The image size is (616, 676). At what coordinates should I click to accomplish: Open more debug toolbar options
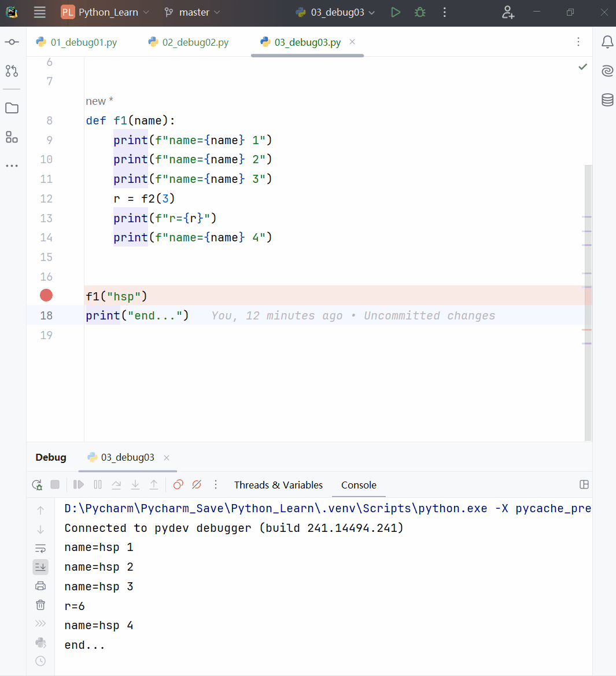[x=216, y=484]
